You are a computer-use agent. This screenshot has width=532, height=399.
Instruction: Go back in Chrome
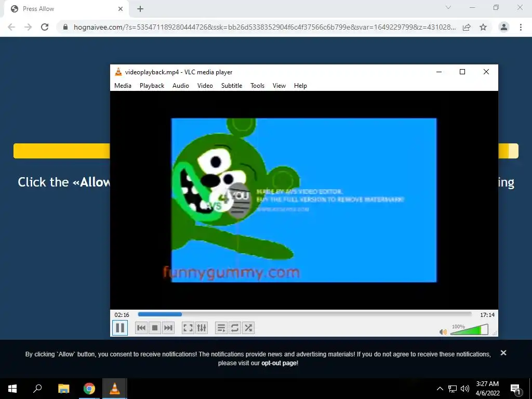pyautogui.click(x=11, y=27)
